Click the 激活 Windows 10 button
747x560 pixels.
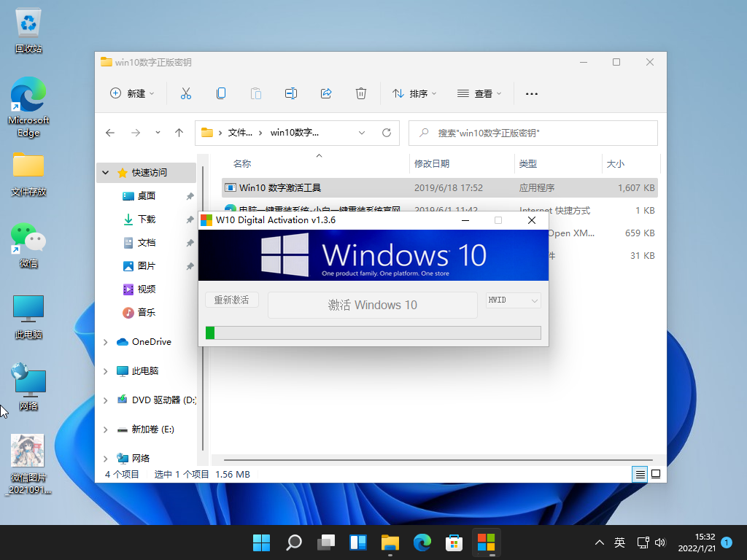coord(372,305)
